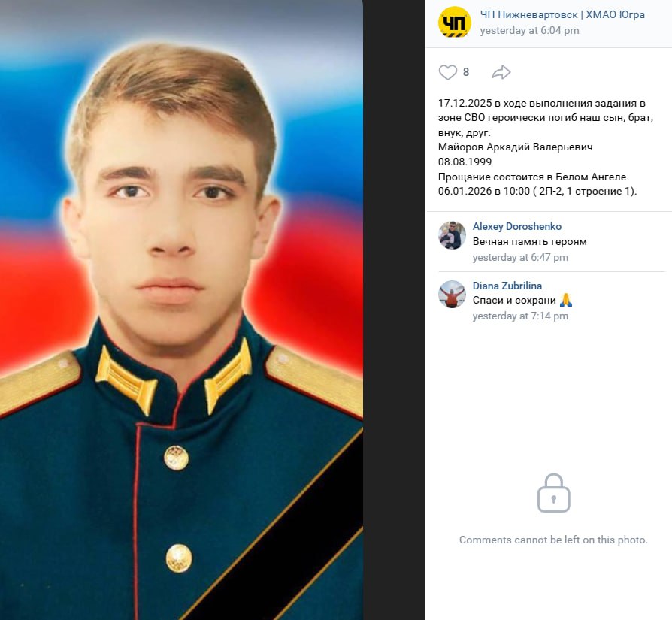This screenshot has width=672, height=620.
Task: Select the photo description text starting 17.12.2025
Action: point(546,147)
